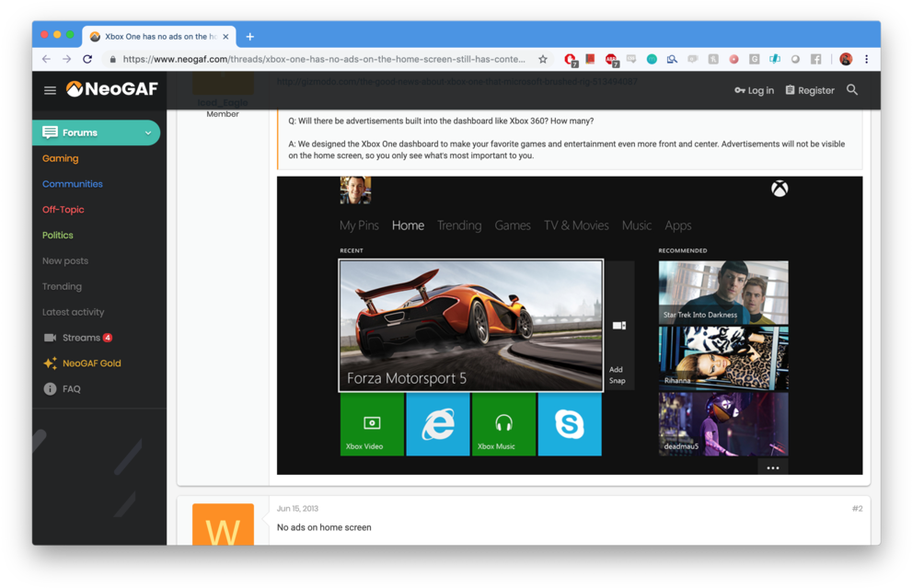Close the Xbox One thread tab
This screenshot has height=588, width=912.
(x=225, y=37)
